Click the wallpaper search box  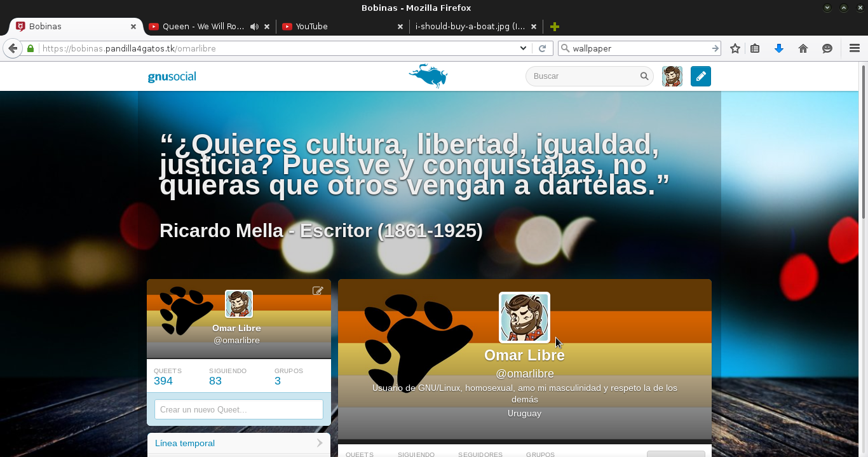(x=640, y=48)
